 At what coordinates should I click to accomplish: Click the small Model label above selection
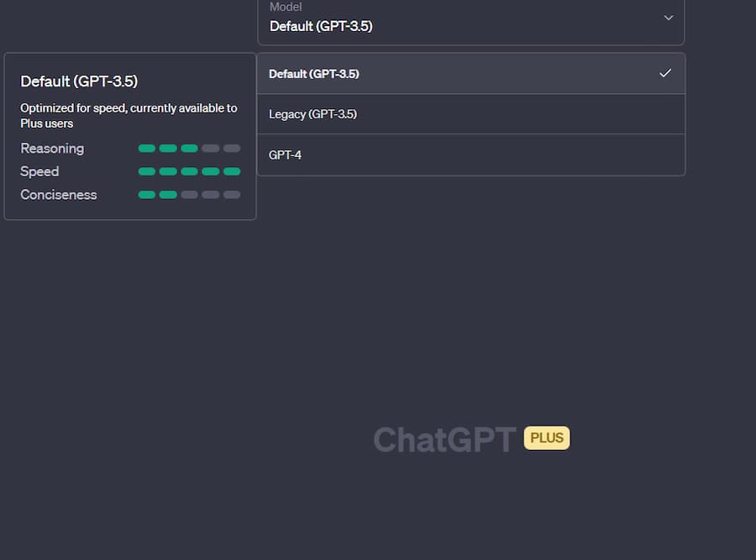tap(286, 7)
